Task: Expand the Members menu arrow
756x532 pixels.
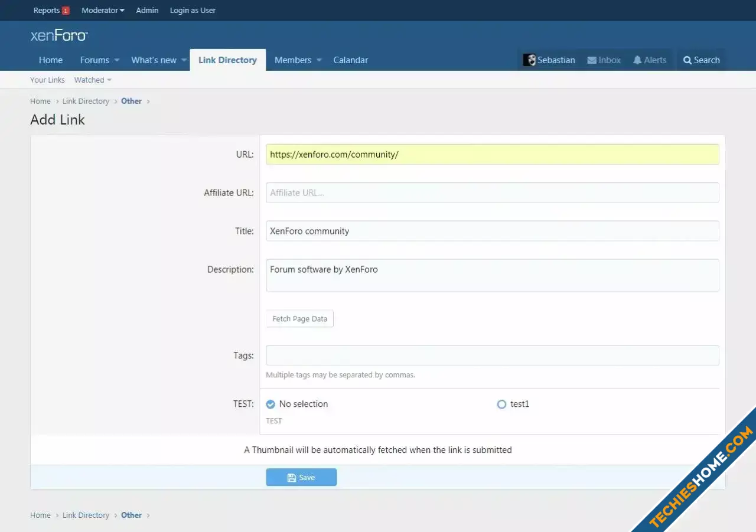Action: pyautogui.click(x=319, y=60)
